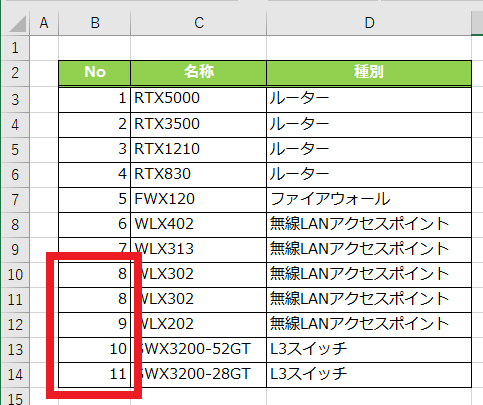Select column B header
483x405 pixels.
95,23
